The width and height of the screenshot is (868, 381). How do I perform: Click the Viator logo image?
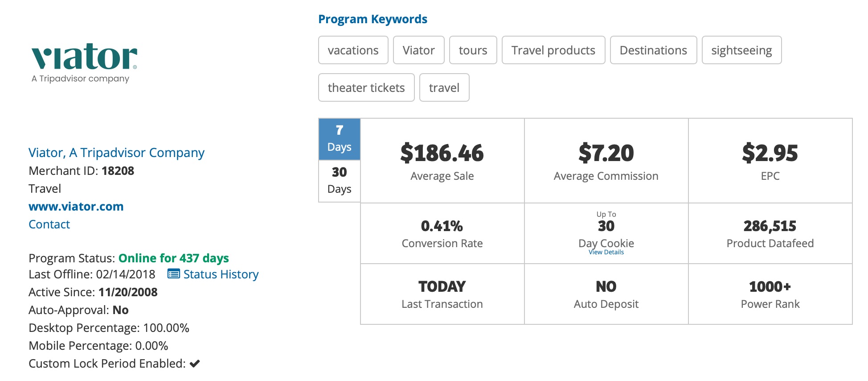click(x=84, y=63)
